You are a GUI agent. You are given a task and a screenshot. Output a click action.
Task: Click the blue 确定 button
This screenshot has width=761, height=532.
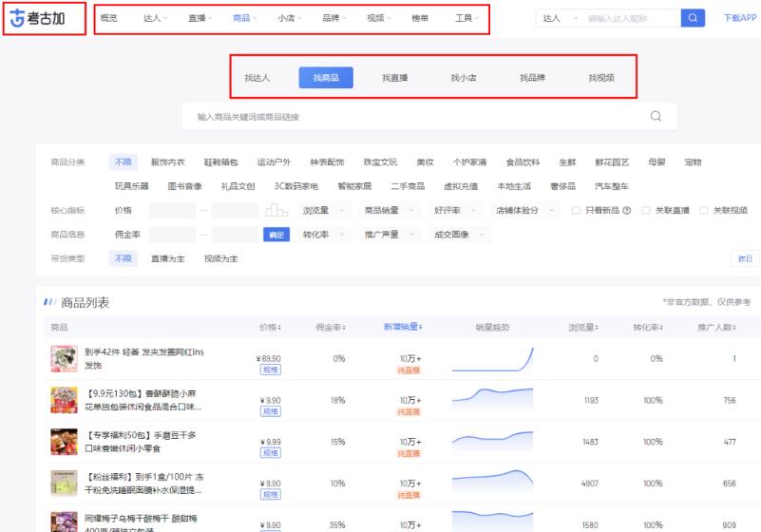coord(276,235)
